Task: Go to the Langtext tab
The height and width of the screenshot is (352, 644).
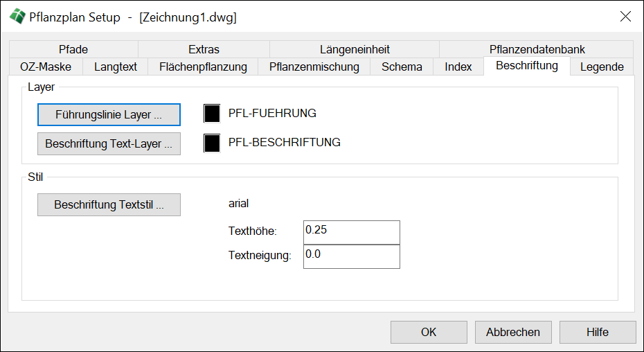Action: click(x=116, y=67)
